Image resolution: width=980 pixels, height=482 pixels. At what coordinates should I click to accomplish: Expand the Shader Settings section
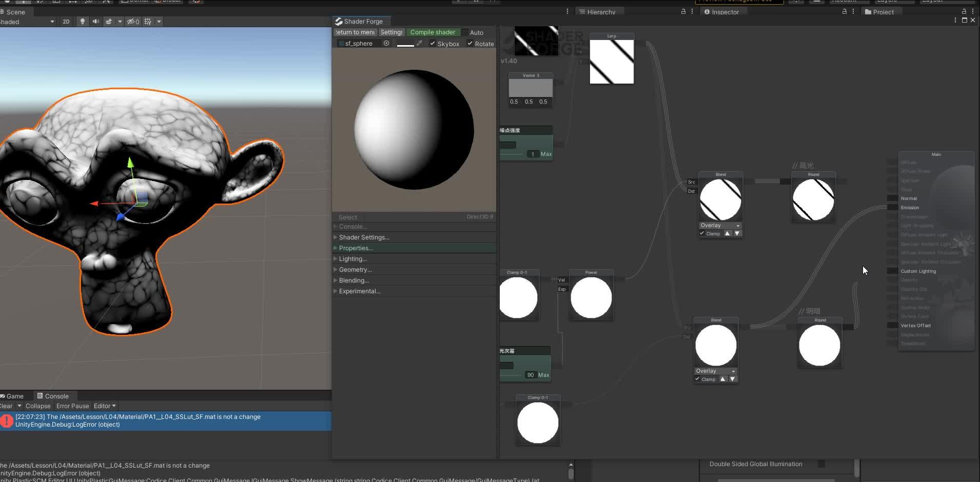[x=363, y=237]
